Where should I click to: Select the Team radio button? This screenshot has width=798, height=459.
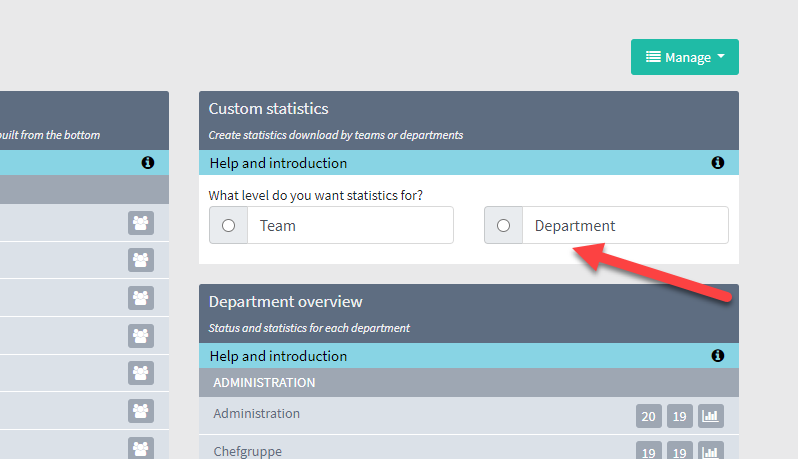[x=229, y=225]
